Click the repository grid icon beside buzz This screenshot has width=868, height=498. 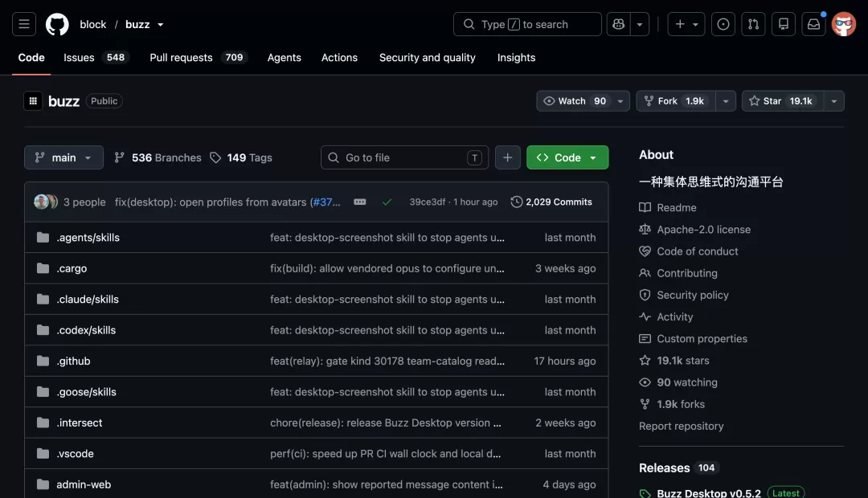33,100
